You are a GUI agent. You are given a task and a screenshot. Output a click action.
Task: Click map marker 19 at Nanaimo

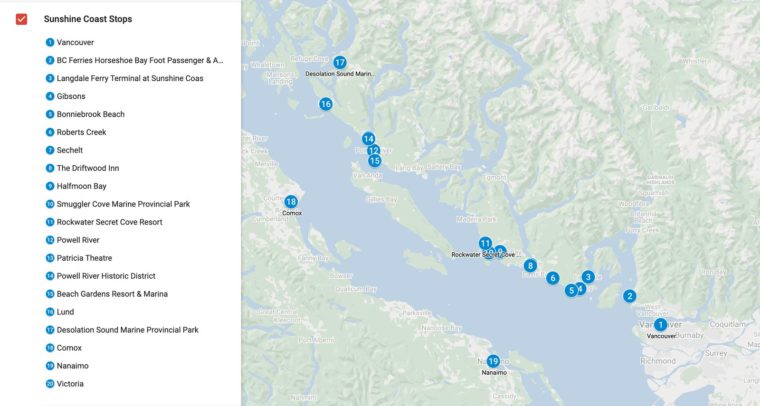coord(493,361)
